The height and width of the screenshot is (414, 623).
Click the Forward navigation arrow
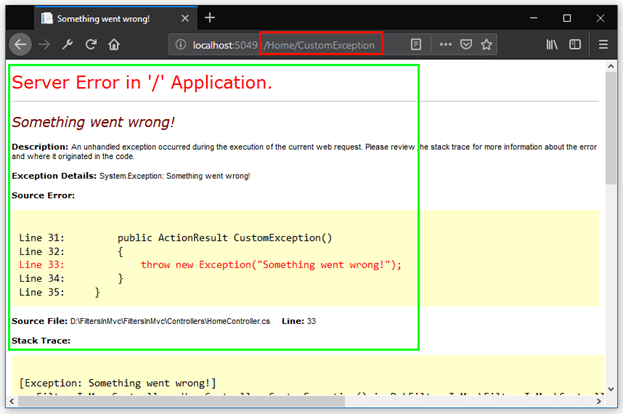[x=44, y=44]
